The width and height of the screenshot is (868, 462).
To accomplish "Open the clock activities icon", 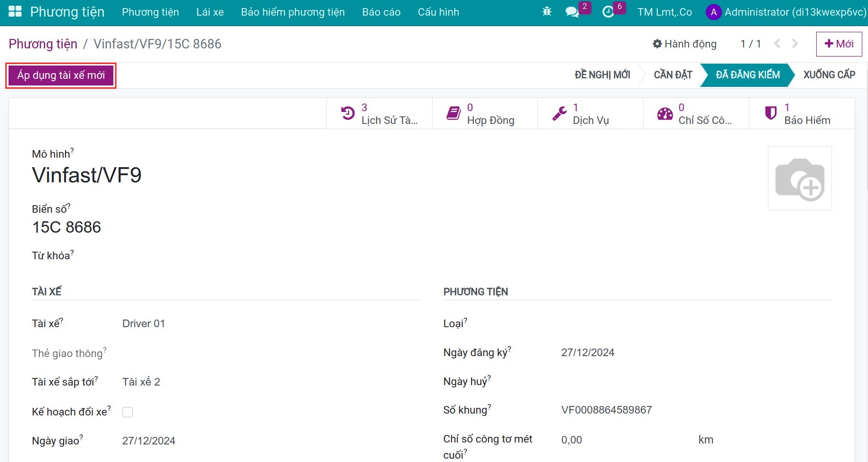I will click(x=608, y=12).
